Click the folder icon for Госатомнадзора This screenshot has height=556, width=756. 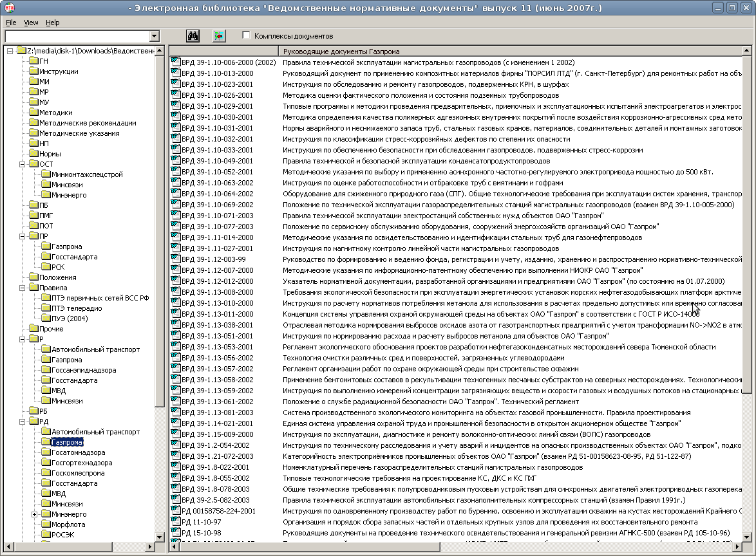(46, 452)
